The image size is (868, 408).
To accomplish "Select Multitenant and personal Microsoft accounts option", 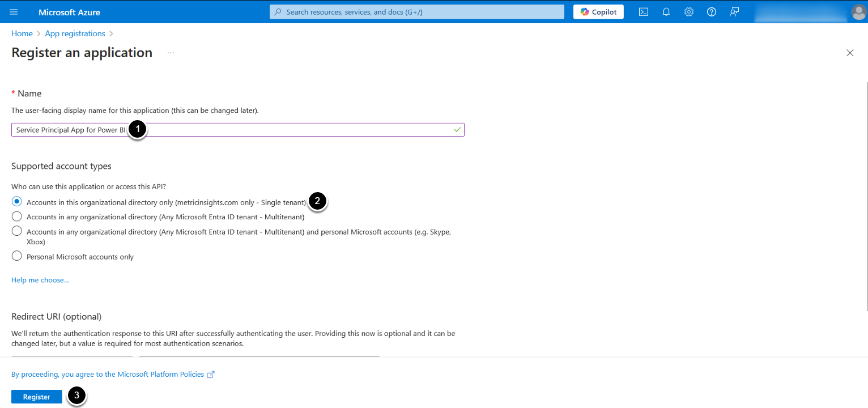I will [x=17, y=231].
